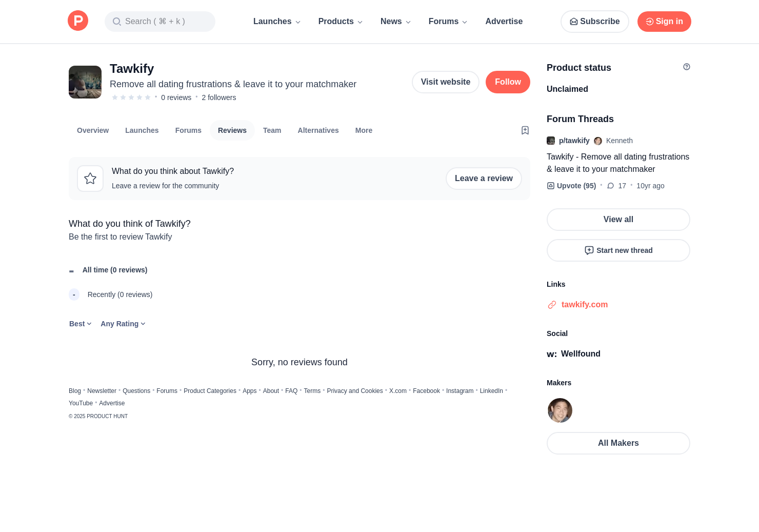
Task: Expand the Products dropdown menu
Action: tap(341, 22)
